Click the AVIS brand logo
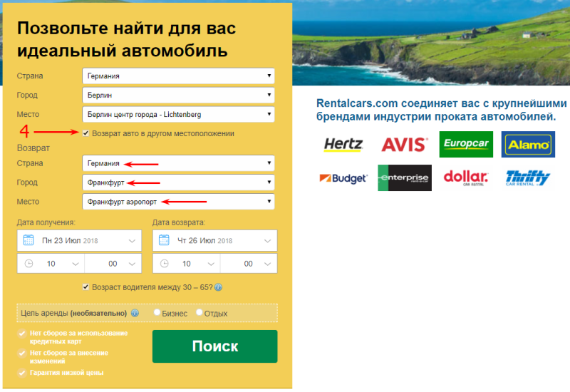The width and height of the screenshot is (570, 392). 405,145
